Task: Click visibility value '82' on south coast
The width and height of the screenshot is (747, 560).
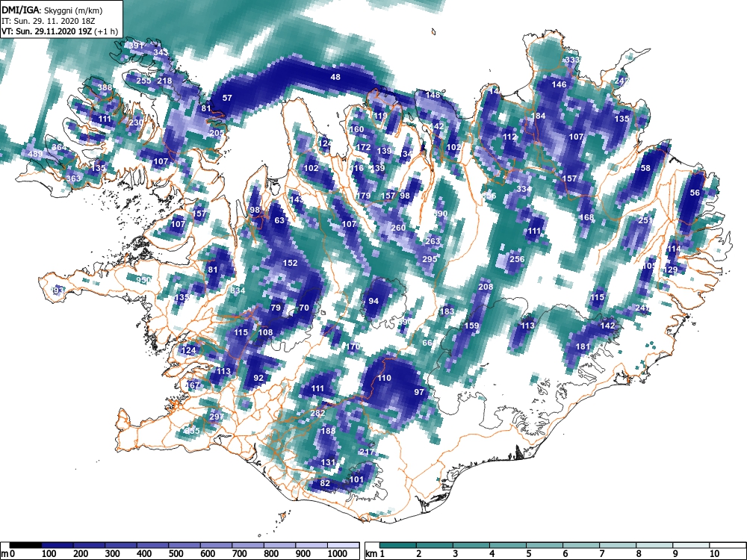Action: [x=325, y=483]
